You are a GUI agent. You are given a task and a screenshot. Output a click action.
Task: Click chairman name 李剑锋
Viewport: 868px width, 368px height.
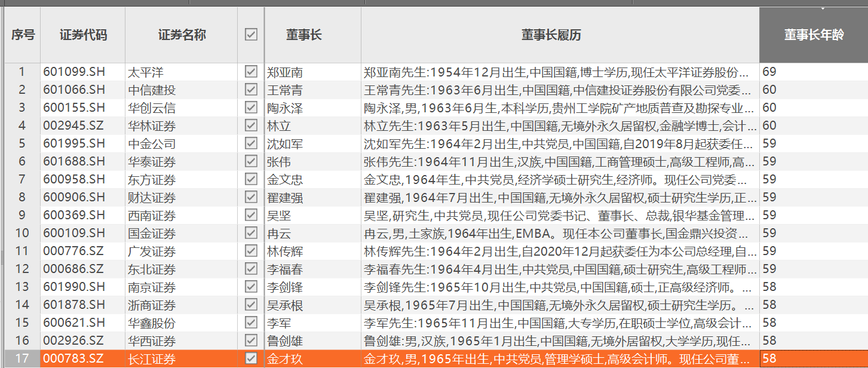(285, 287)
